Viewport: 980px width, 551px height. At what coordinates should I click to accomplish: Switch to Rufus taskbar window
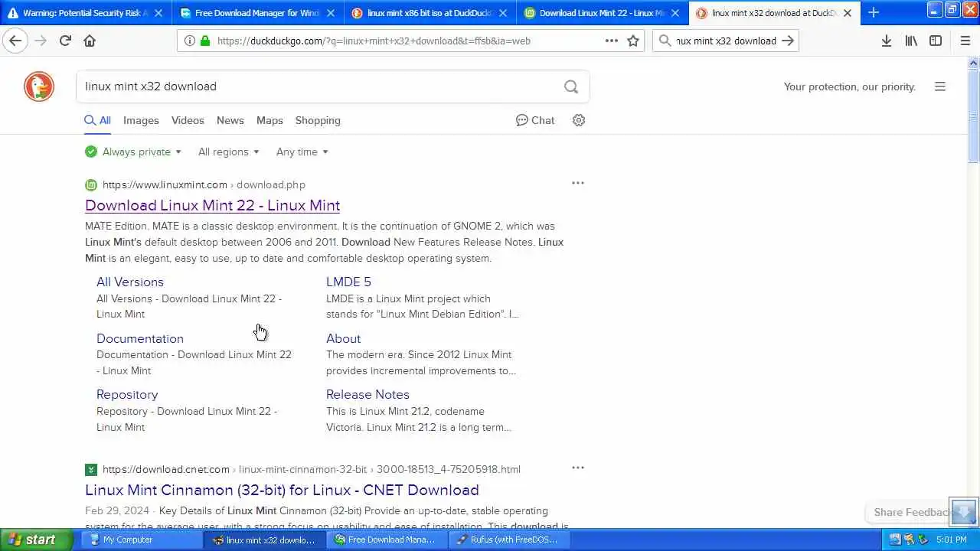pyautogui.click(x=508, y=540)
